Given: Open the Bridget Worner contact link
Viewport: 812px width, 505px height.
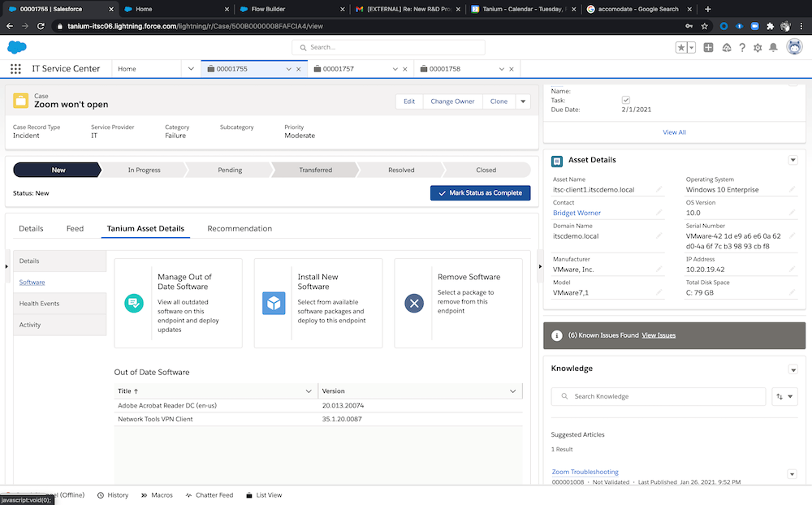Looking at the screenshot, I should pos(577,213).
